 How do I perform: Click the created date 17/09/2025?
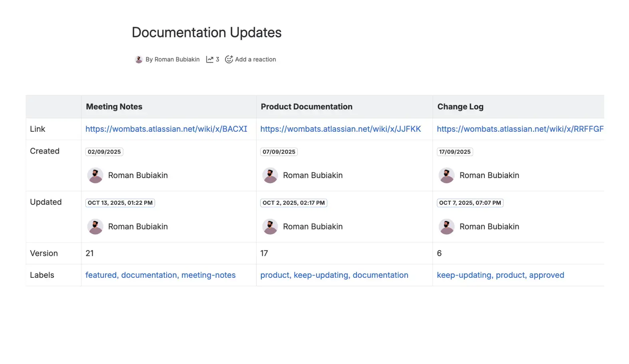point(455,152)
